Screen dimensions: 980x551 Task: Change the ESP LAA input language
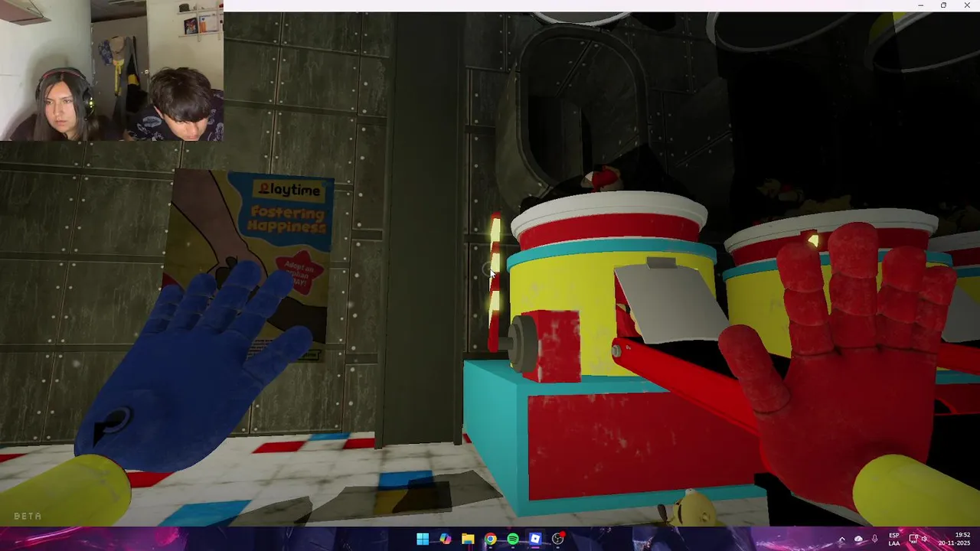894,539
